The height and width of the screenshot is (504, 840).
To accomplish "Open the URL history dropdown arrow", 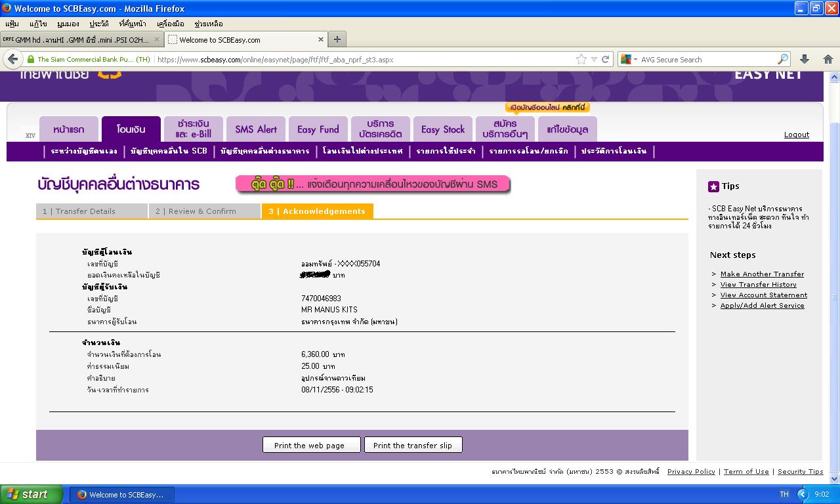I will pyautogui.click(x=594, y=59).
